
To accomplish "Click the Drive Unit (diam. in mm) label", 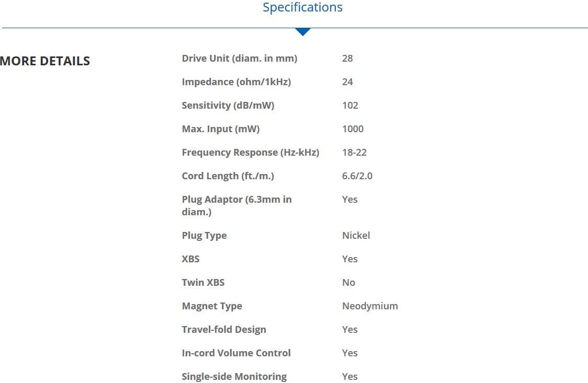I will [239, 59].
